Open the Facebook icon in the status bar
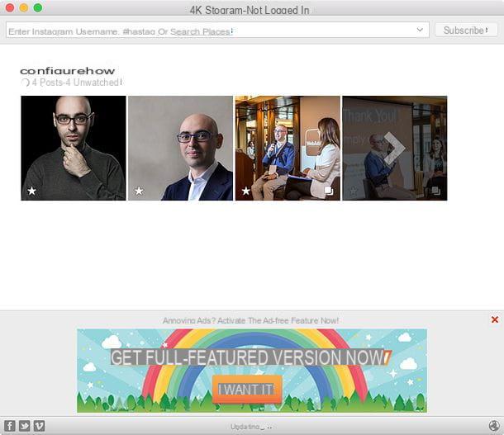Image resolution: width=504 pixels, height=435 pixels. tap(10, 426)
